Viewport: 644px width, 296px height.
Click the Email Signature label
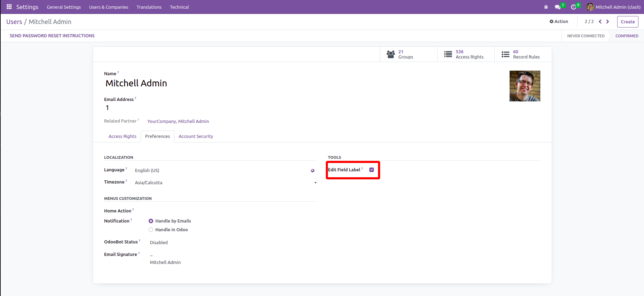(120, 255)
